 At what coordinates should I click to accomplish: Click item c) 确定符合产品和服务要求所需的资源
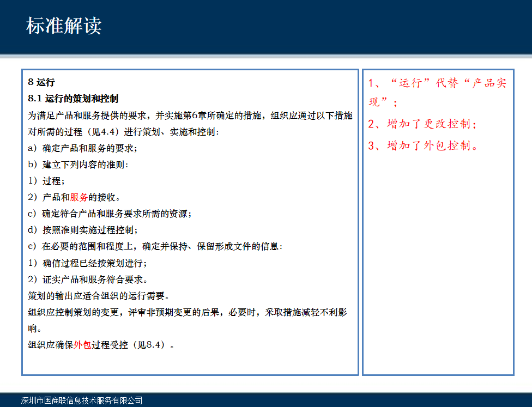[110, 214]
